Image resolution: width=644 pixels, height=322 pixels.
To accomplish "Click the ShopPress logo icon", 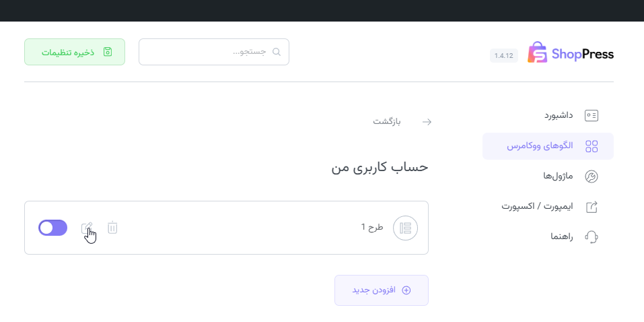I will click(x=538, y=53).
